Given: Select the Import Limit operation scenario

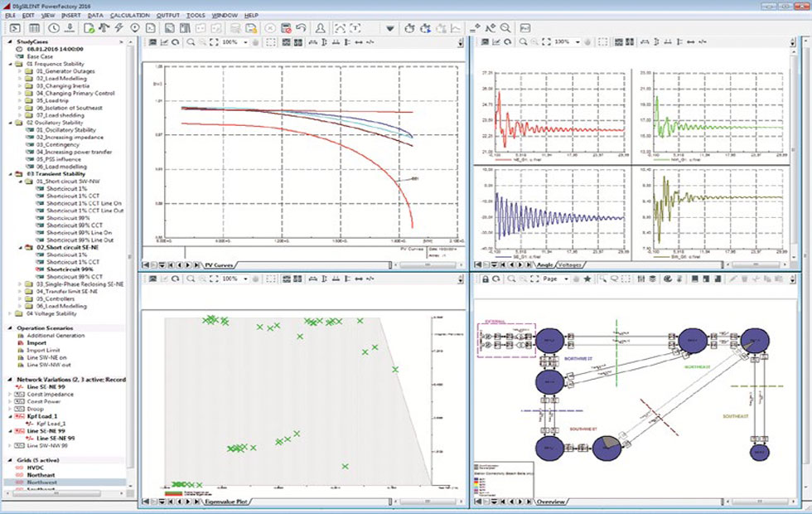Looking at the screenshot, I should point(43,350).
